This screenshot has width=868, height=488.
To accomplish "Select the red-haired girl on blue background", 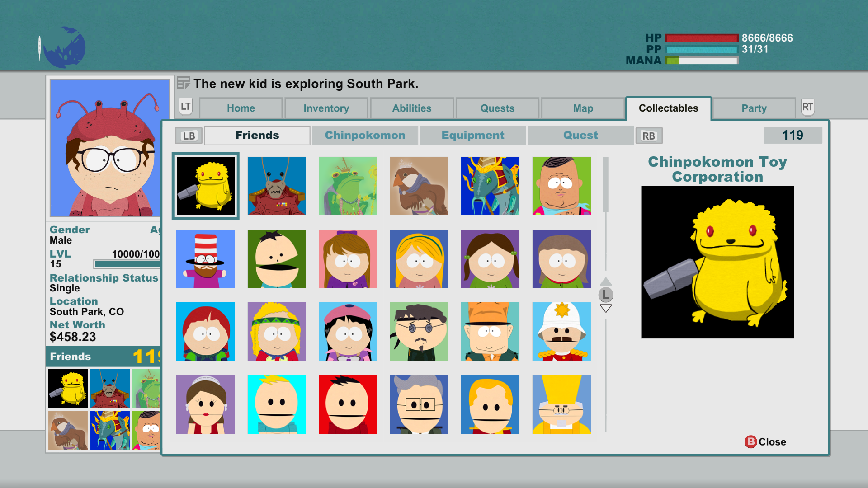I will [205, 331].
